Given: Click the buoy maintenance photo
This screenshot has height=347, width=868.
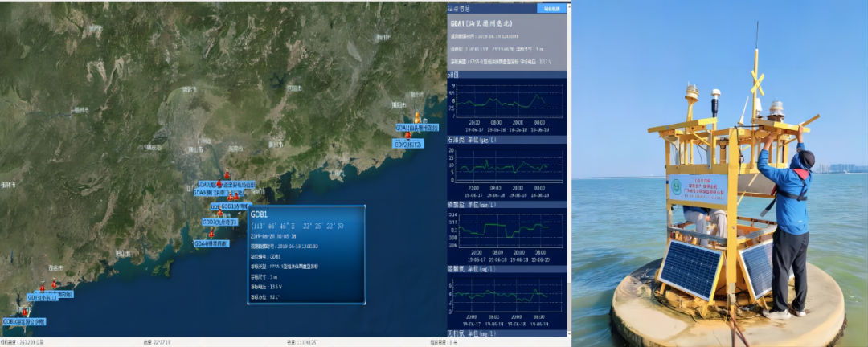Looking at the screenshot, I should point(720,173).
